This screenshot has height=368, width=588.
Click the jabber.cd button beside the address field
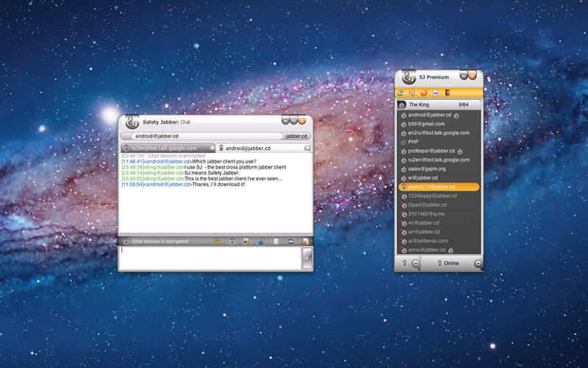click(x=296, y=136)
